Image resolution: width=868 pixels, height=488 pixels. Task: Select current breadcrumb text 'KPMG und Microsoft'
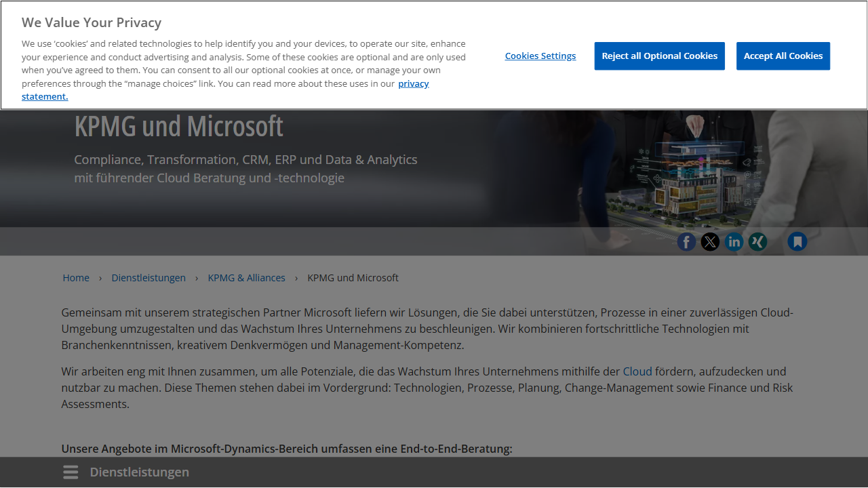point(353,278)
